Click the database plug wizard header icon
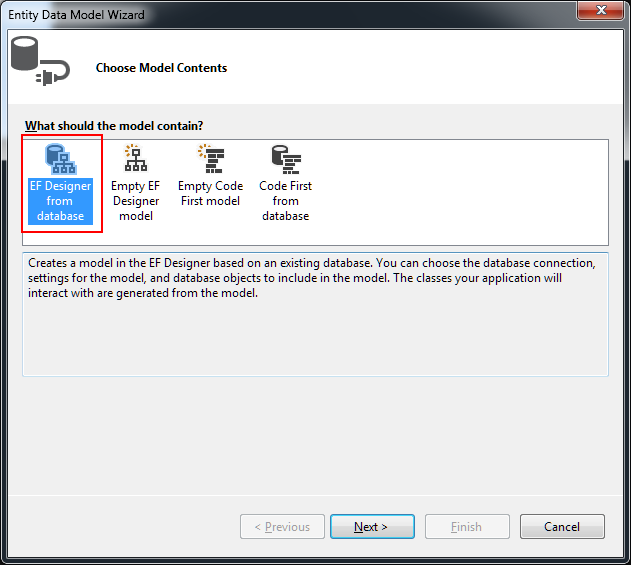Screen dimensions: 631x565 [x=40, y=61]
